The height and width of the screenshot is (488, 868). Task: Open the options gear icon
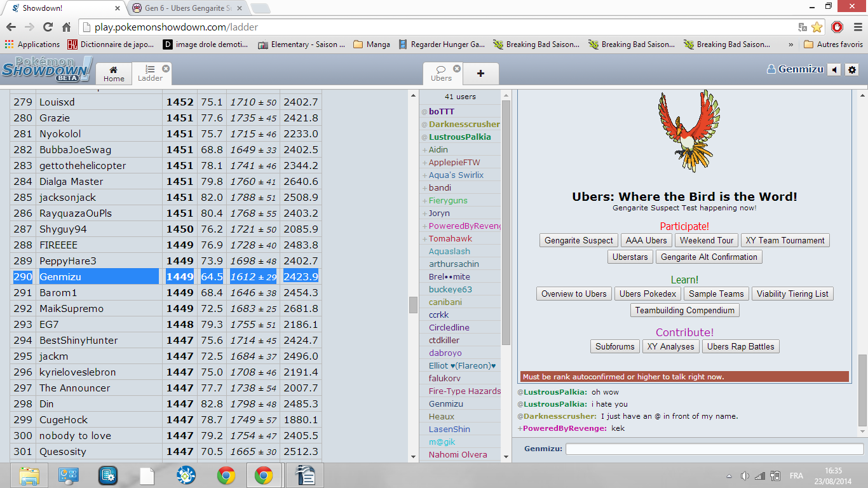pos(853,70)
